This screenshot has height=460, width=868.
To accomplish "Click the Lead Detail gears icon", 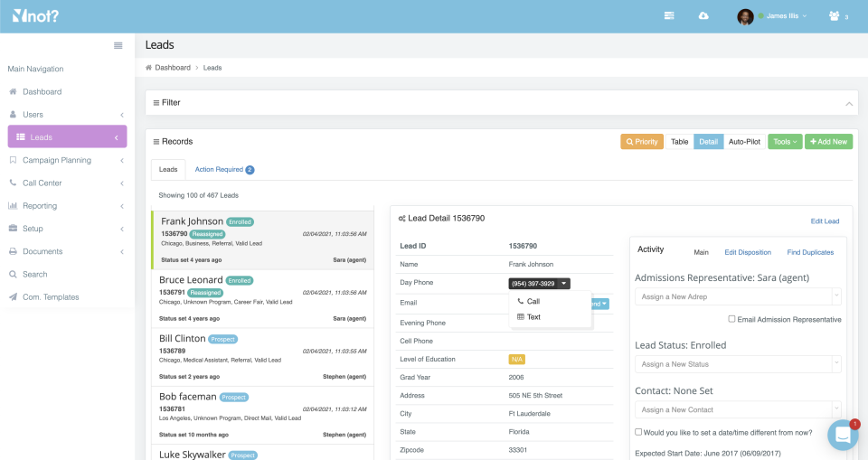I will click(401, 219).
